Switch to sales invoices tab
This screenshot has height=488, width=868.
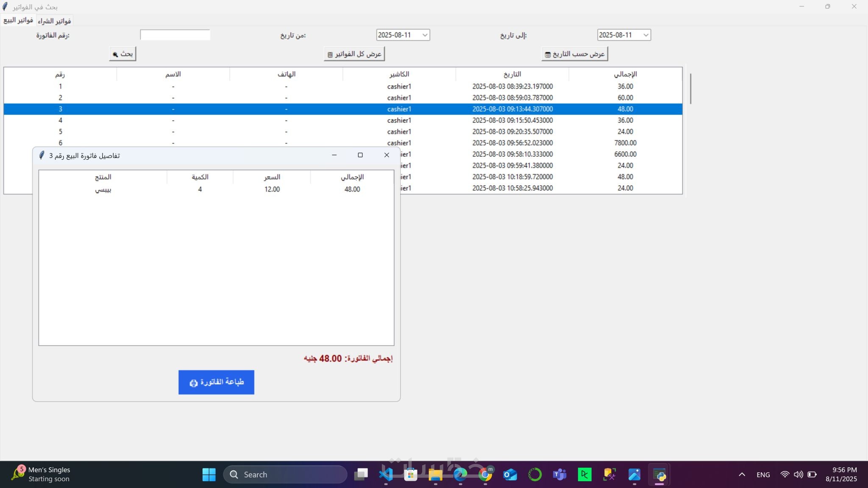18,20
